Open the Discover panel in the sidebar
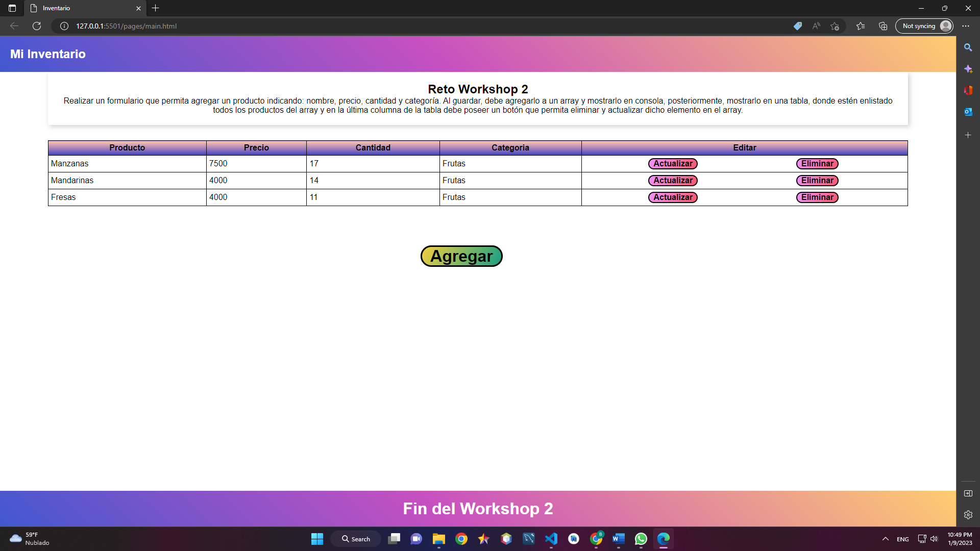Screen dimensions: 980x551 pyautogui.click(x=968, y=68)
